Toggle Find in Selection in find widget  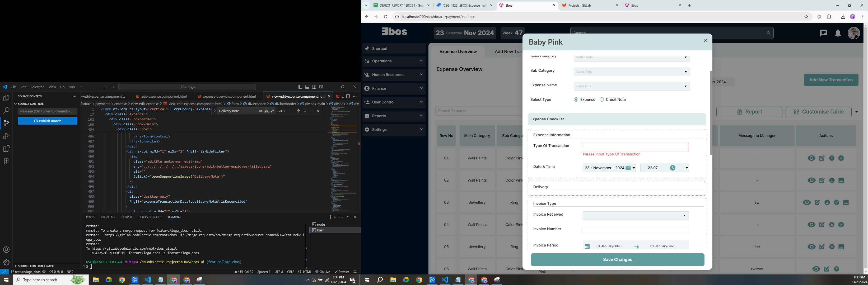click(311, 111)
